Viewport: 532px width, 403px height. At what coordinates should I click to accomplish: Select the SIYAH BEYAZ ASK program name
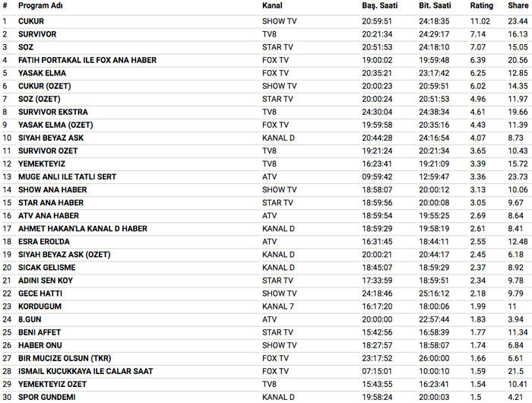(52, 138)
